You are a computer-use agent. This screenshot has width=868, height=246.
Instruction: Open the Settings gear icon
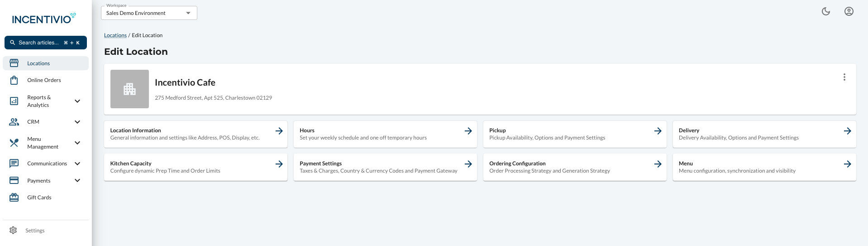point(13,230)
